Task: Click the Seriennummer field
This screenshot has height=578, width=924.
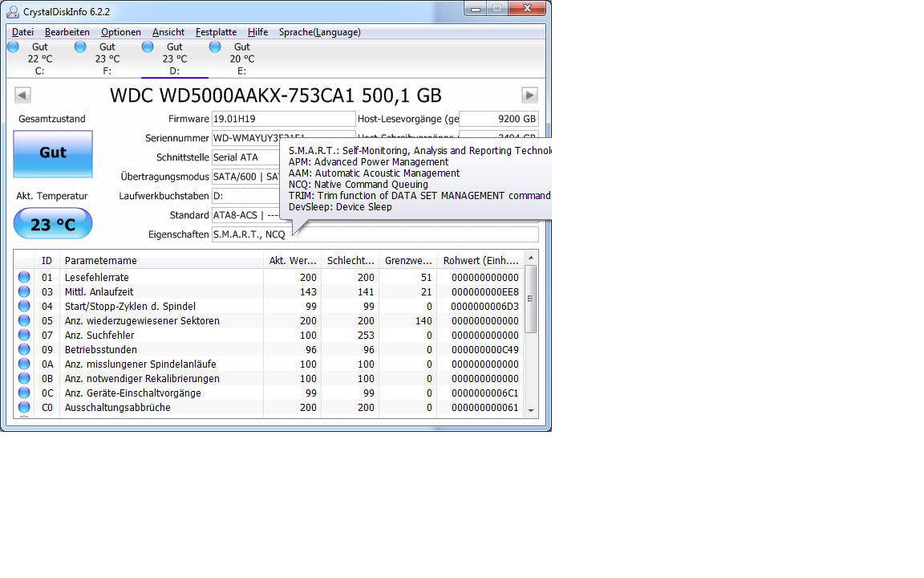Action: click(245, 138)
